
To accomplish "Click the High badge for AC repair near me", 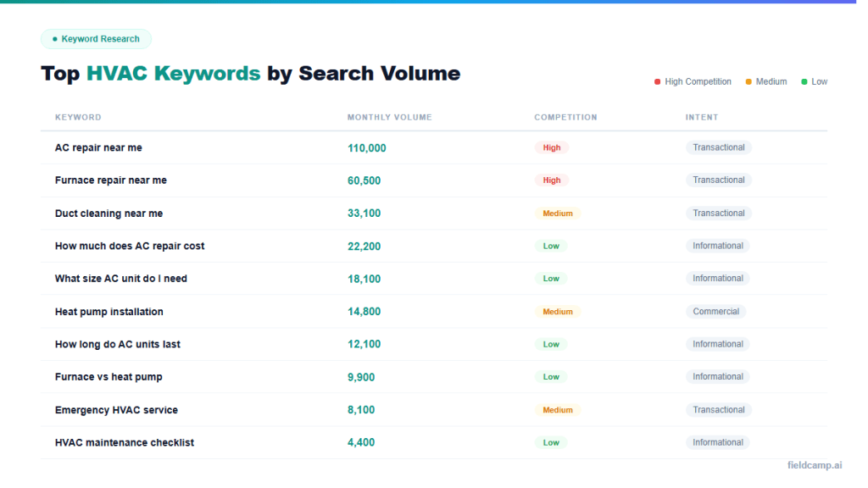I will [x=551, y=147].
